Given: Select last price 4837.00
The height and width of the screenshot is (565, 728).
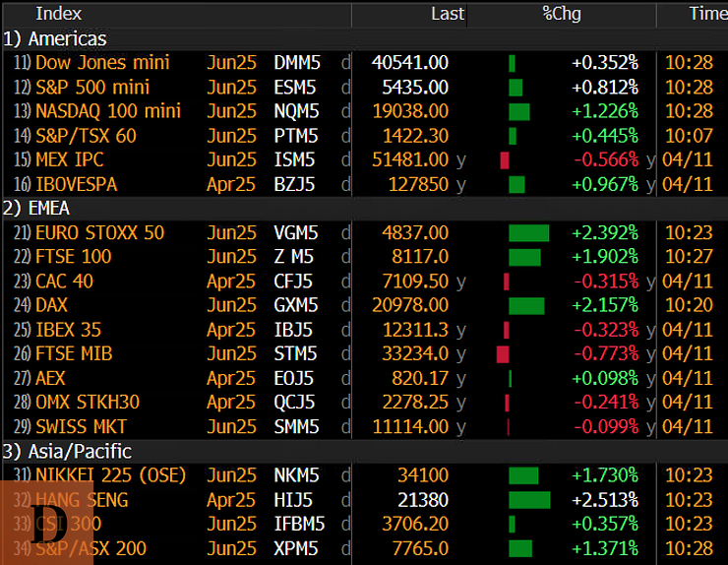Looking at the screenshot, I should (415, 232).
